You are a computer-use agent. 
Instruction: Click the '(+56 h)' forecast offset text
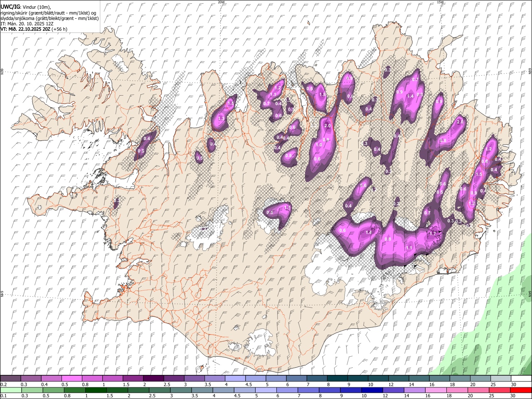(x=60, y=29)
